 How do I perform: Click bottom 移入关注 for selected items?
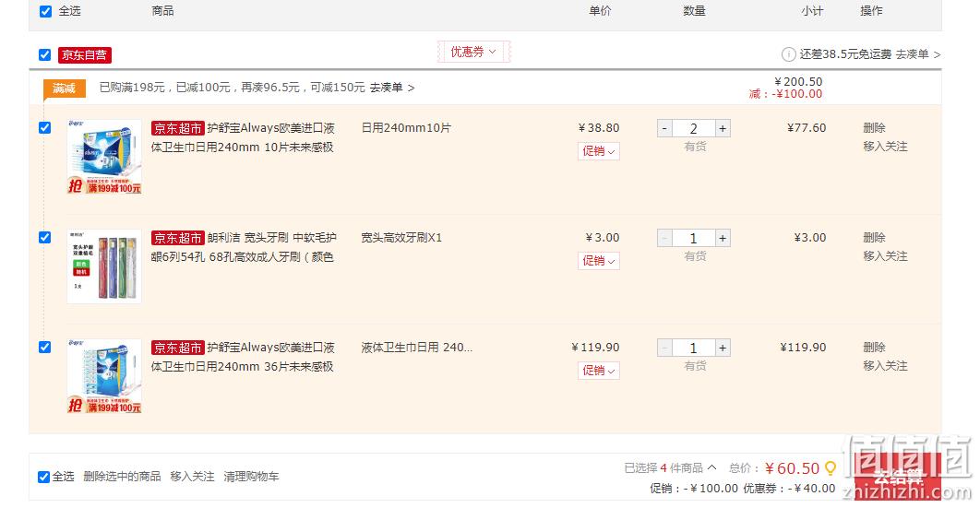(x=192, y=477)
